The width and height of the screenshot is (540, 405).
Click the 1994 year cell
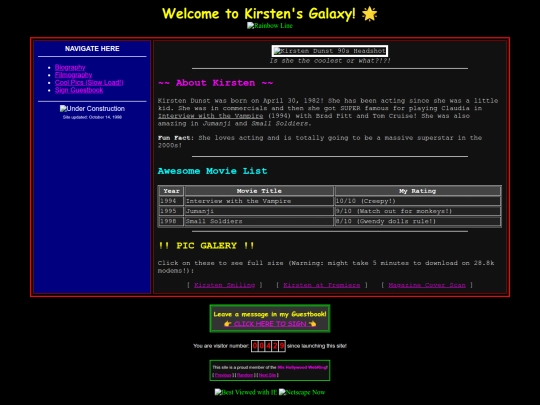click(x=171, y=201)
